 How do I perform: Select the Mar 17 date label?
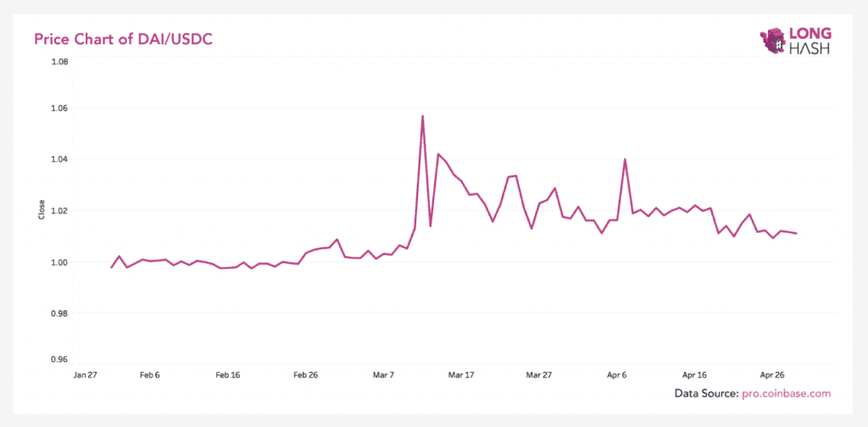tap(461, 374)
